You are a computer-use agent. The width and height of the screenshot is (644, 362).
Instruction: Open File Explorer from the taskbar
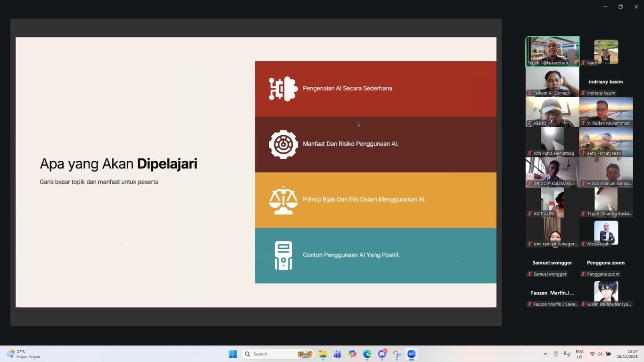pyautogui.click(x=323, y=354)
